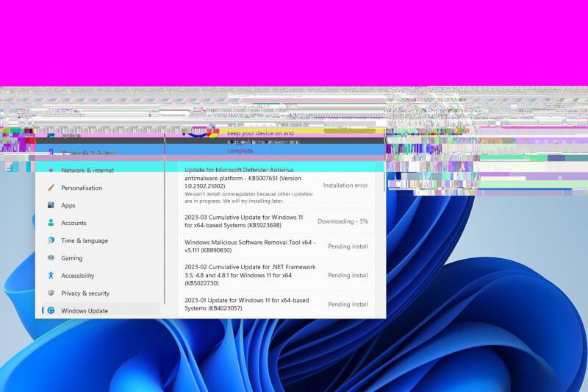Screen dimensions: 588x392
Task: Click the "Installation error" status text
Action: 345,185
